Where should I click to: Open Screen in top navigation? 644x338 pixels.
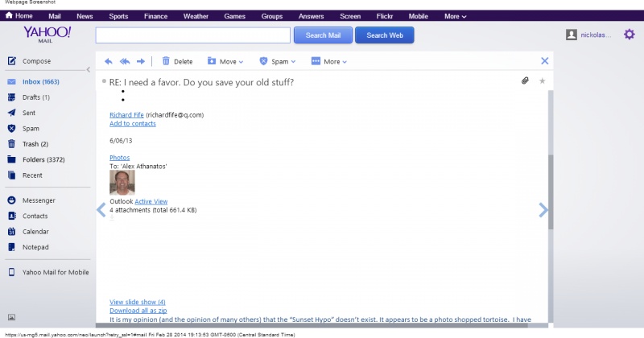click(x=350, y=16)
